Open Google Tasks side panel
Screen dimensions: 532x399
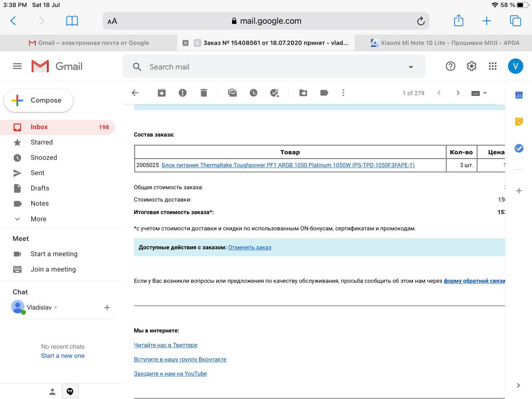pyautogui.click(x=519, y=148)
